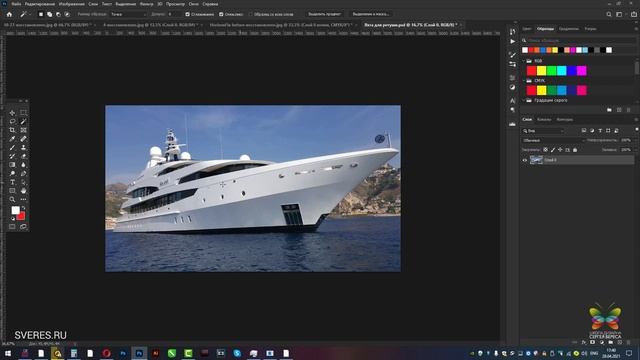Toggle the Смежные пикселы checkbox
This screenshot has width=640, height=360.
click(x=221, y=14)
